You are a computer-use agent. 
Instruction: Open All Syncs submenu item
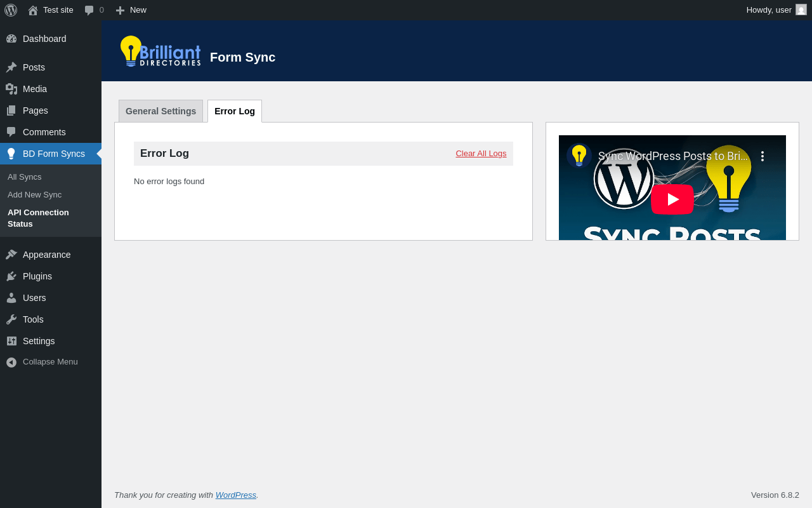click(x=25, y=177)
